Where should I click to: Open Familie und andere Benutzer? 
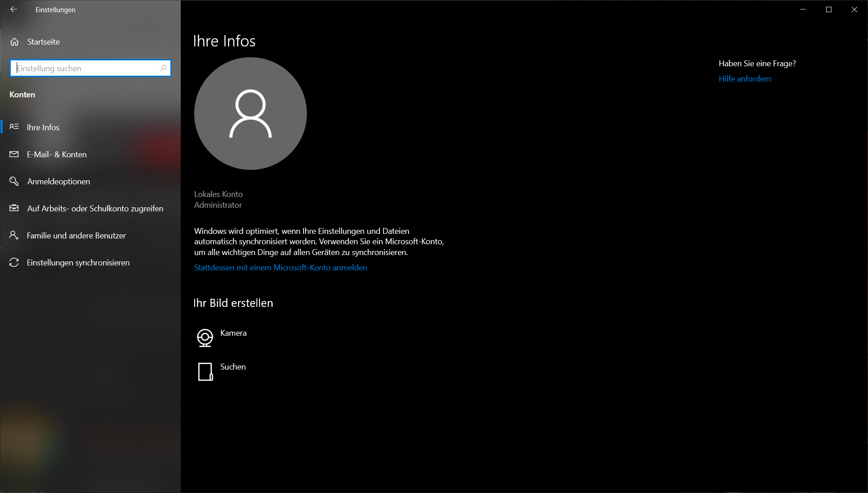click(76, 236)
